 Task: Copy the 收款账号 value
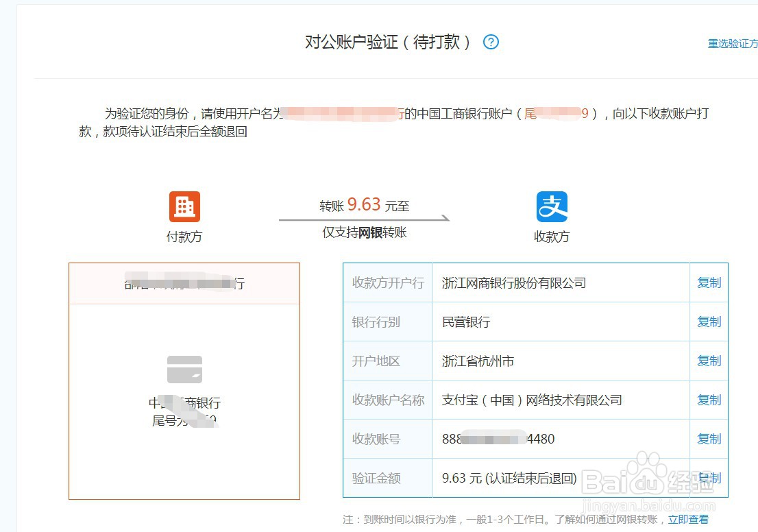pyautogui.click(x=709, y=439)
